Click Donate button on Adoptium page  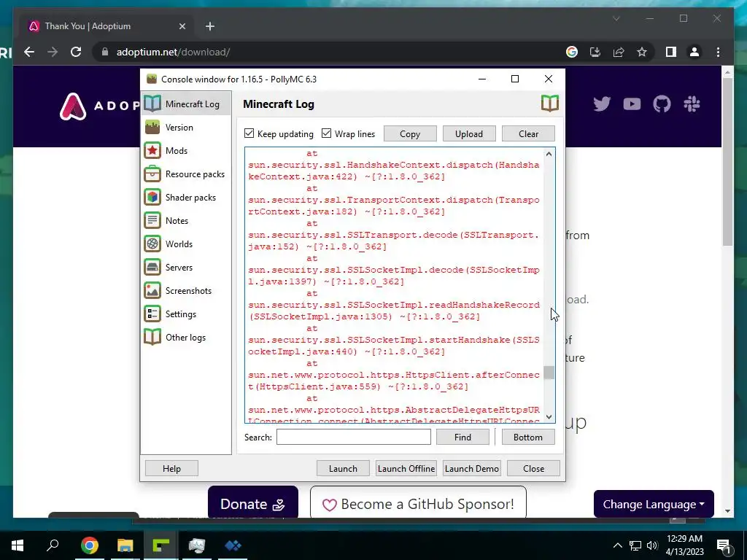253,503
